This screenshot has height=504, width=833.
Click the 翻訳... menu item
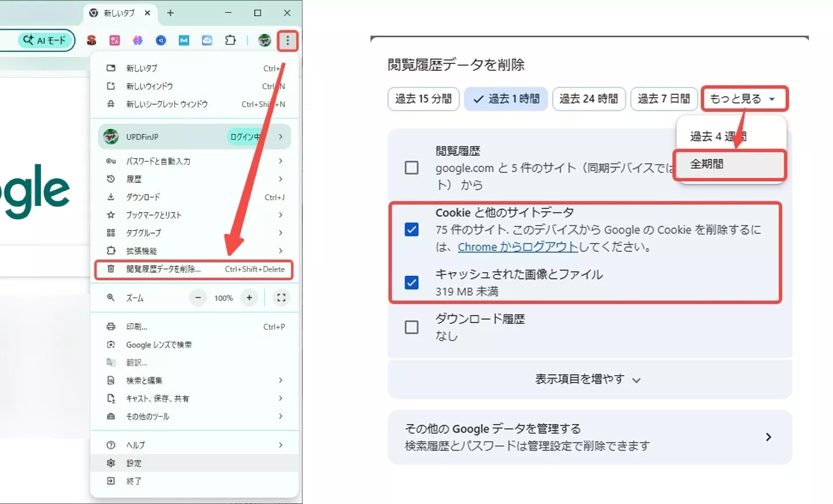pos(194,362)
